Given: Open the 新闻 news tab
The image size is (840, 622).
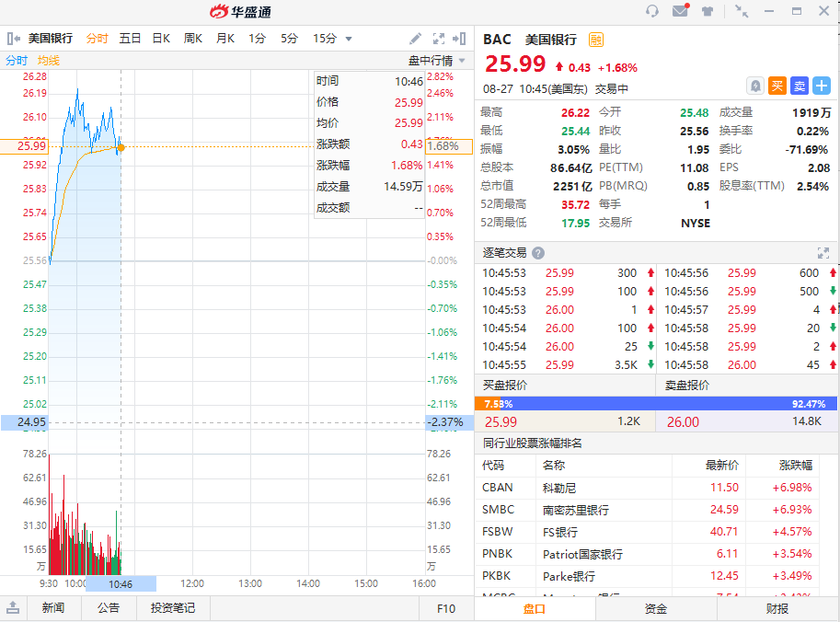Looking at the screenshot, I should [x=53, y=608].
